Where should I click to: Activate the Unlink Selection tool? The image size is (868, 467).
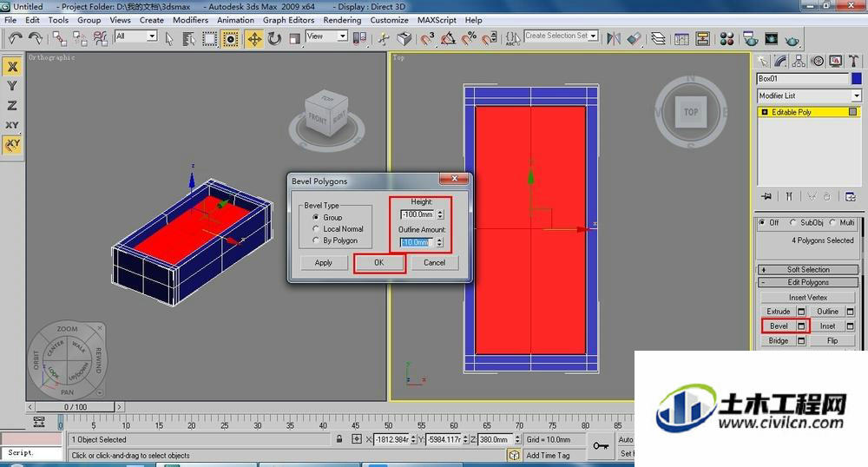80,38
